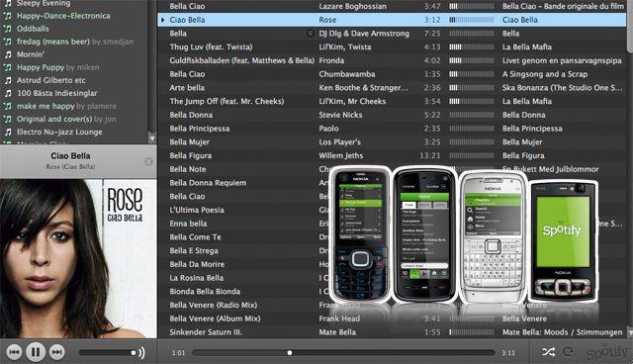
Task: Click the Spotify logo in bottom corner
Action: coord(608,352)
